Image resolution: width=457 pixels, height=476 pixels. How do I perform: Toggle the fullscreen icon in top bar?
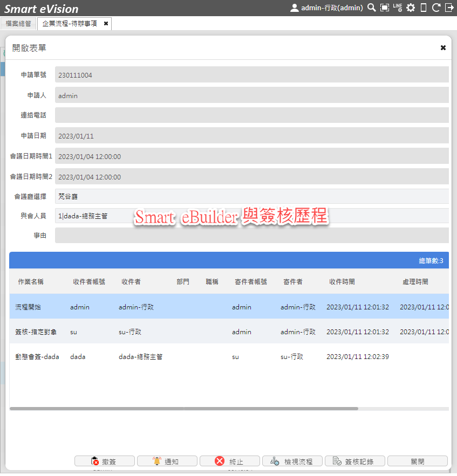click(384, 8)
